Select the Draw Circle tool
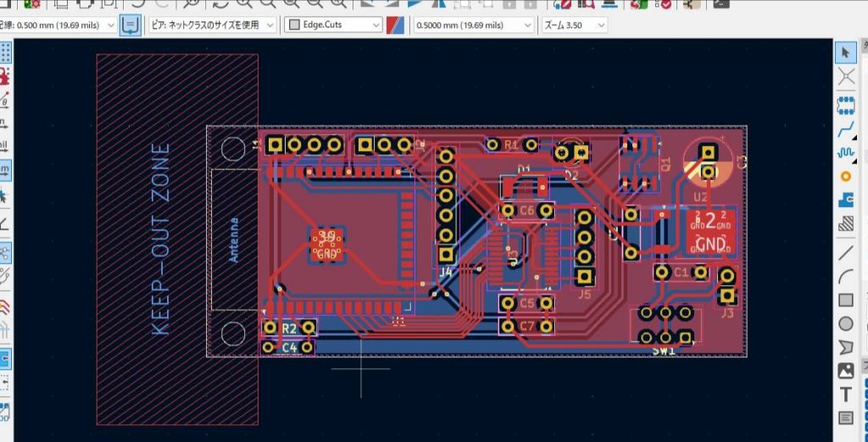Image resolution: width=868 pixels, height=442 pixels. 845,323
